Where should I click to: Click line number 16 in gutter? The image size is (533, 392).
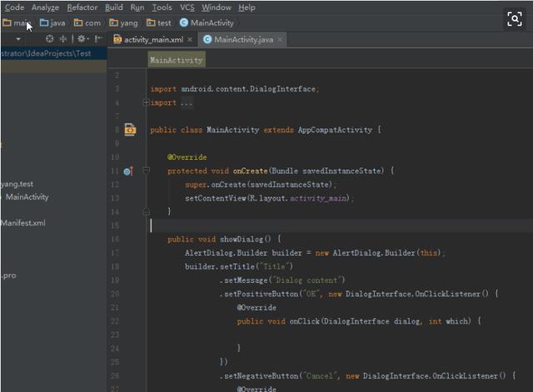(115, 239)
